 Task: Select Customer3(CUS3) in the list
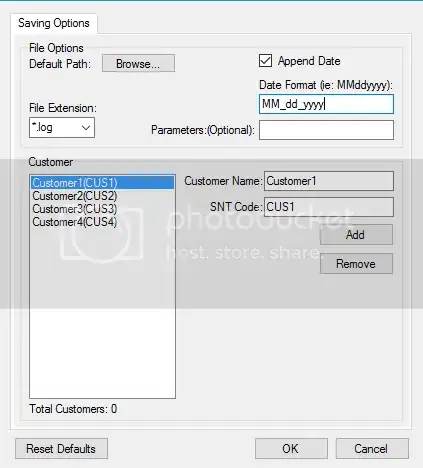click(x=103, y=209)
